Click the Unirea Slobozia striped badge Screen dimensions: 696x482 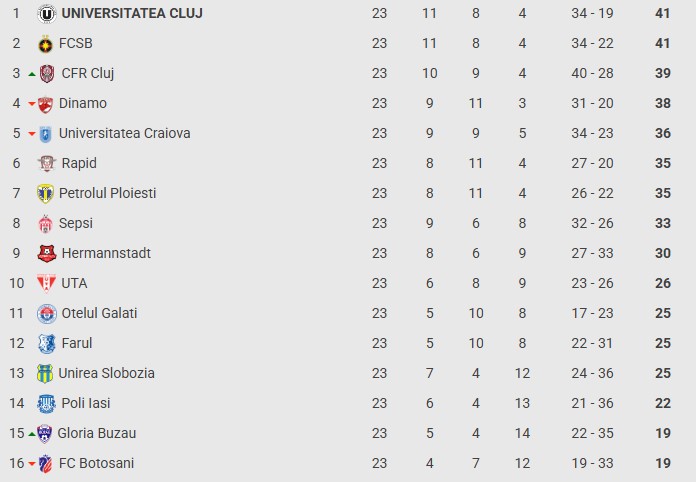45,373
